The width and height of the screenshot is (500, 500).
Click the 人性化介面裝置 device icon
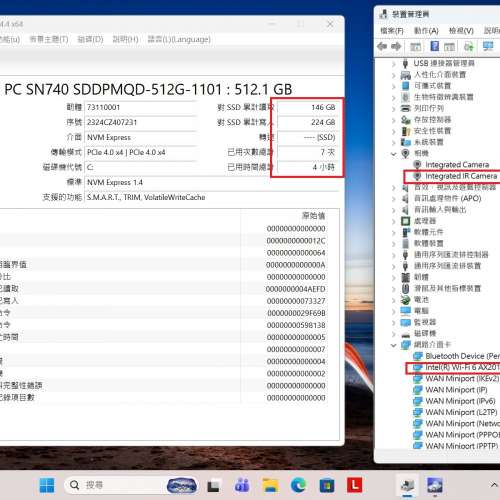pos(405,75)
